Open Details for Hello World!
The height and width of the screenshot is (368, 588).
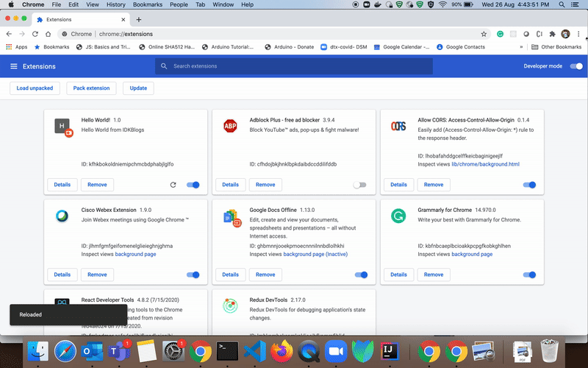62,185
